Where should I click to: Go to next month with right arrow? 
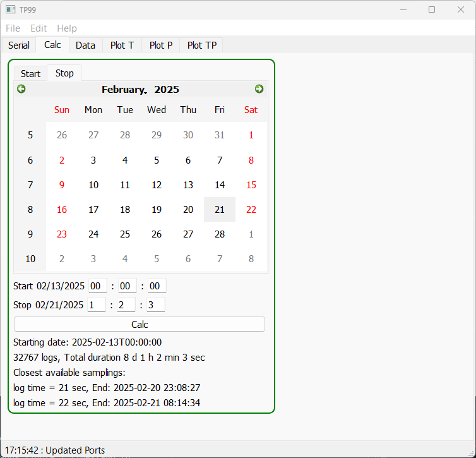tap(259, 89)
